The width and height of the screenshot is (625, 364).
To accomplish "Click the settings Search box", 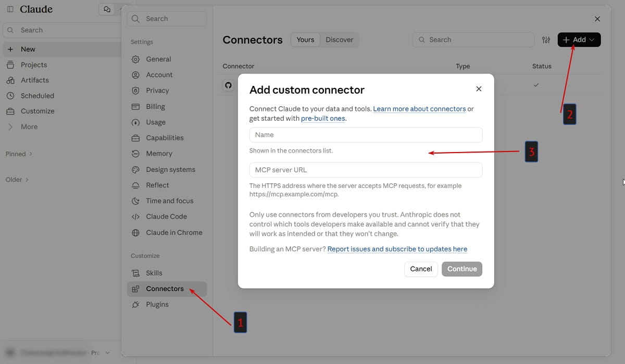I will tap(167, 19).
